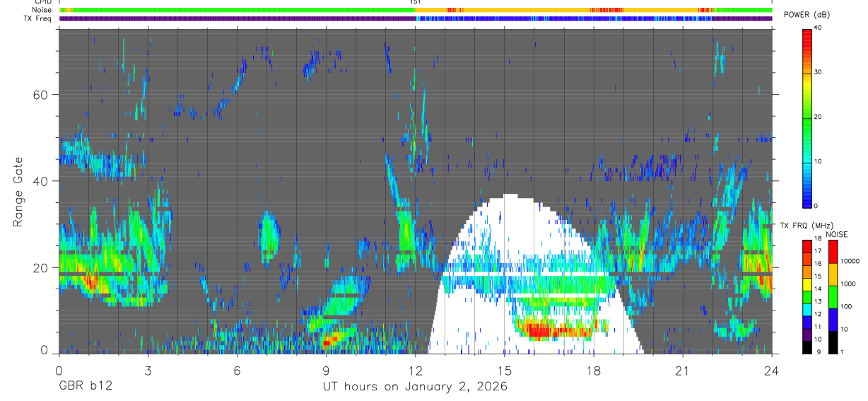Select the orange swatch in NOISE legend

[x=833, y=274]
